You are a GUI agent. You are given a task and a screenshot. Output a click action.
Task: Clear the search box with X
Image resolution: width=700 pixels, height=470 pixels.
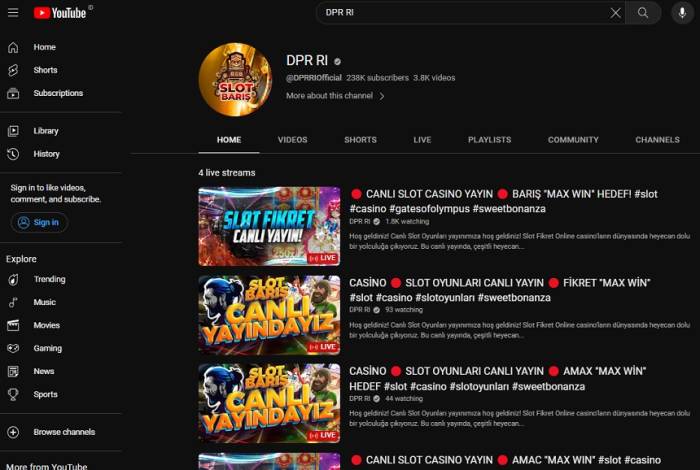point(616,13)
